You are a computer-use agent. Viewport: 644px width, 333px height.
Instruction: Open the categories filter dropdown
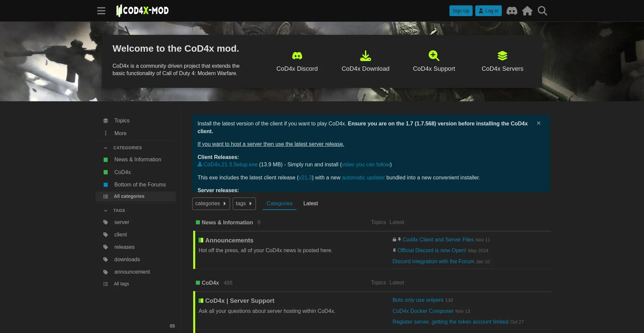211,204
